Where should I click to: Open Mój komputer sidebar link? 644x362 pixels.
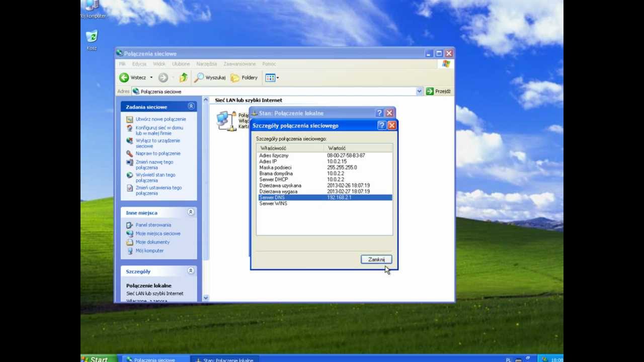(x=149, y=250)
